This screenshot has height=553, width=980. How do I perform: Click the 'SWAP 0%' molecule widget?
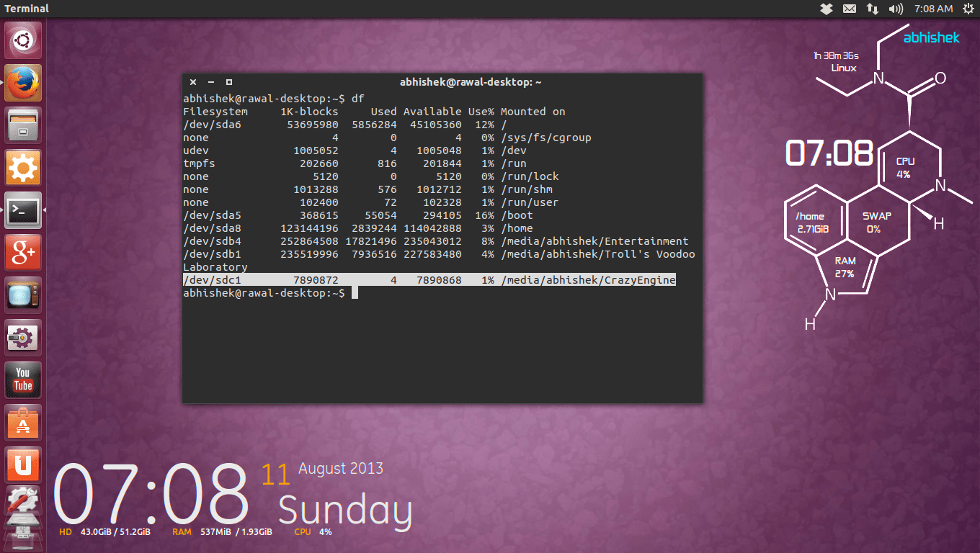click(877, 222)
